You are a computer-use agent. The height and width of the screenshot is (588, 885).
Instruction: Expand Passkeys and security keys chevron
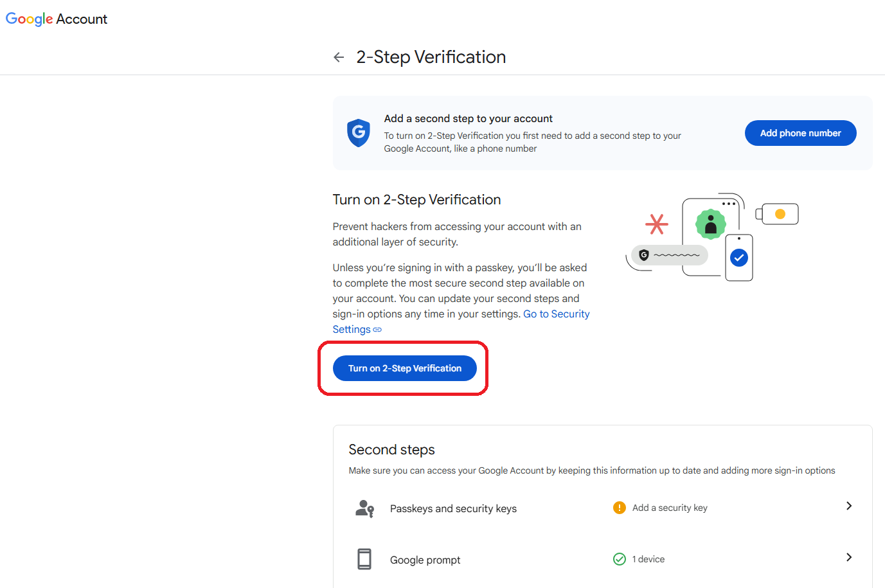[849, 506]
